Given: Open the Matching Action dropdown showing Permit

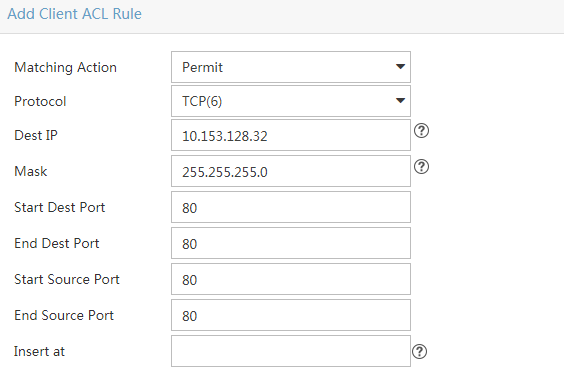Looking at the screenshot, I should point(291,67).
